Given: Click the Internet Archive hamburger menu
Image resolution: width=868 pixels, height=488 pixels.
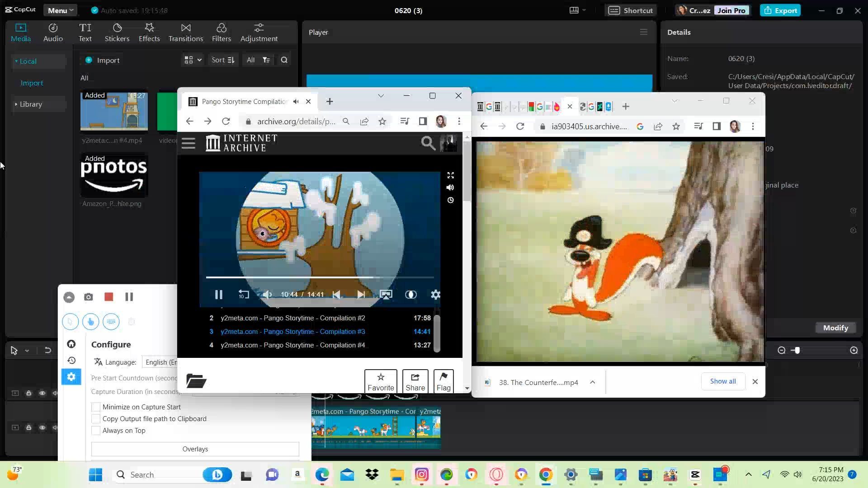Looking at the screenshot, I should tap(189, 143).
